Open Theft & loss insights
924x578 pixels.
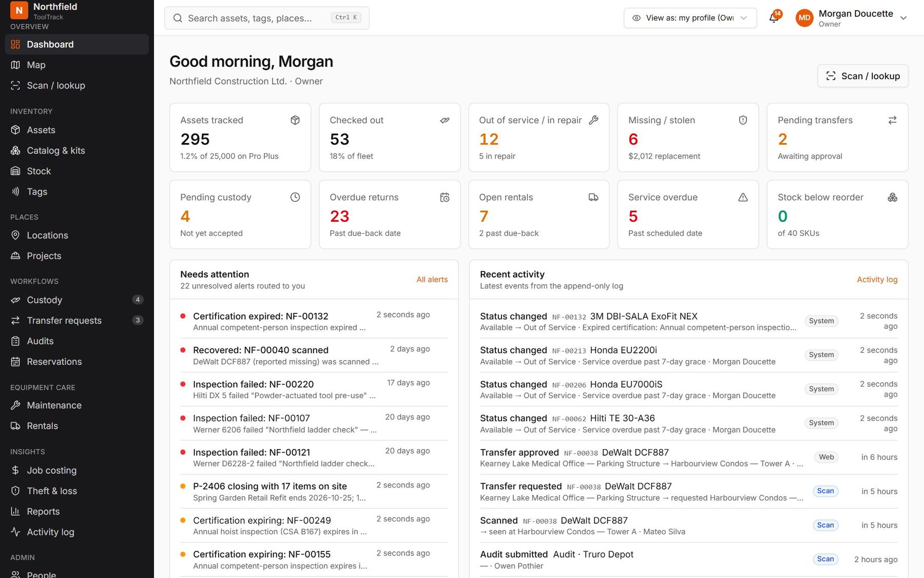[x=77, y=491]
